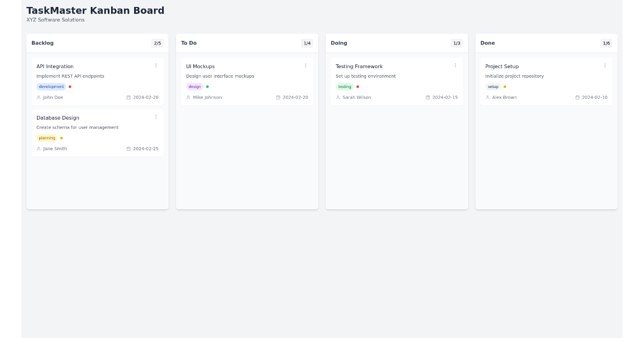Click the testing tag on Testing Framework
Viewport: 644px width, 338px height.
pos(345,86)
